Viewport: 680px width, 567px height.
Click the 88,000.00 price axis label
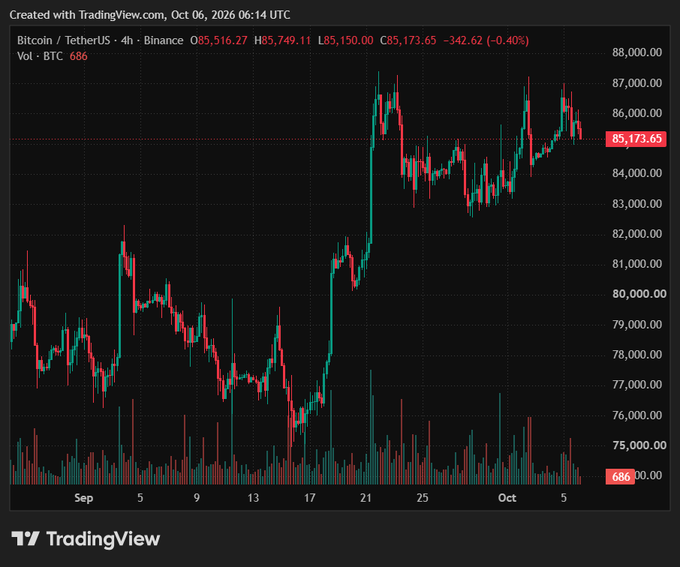click(x=637, y=52)
